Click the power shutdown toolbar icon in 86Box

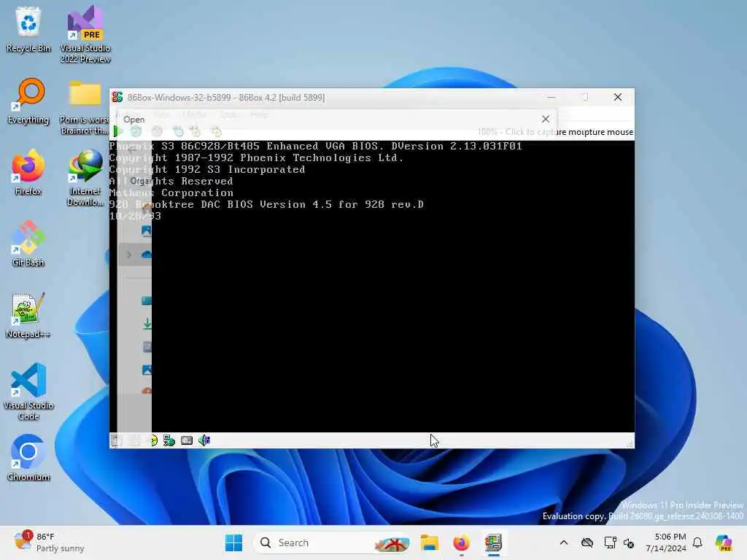coord(157,131)
